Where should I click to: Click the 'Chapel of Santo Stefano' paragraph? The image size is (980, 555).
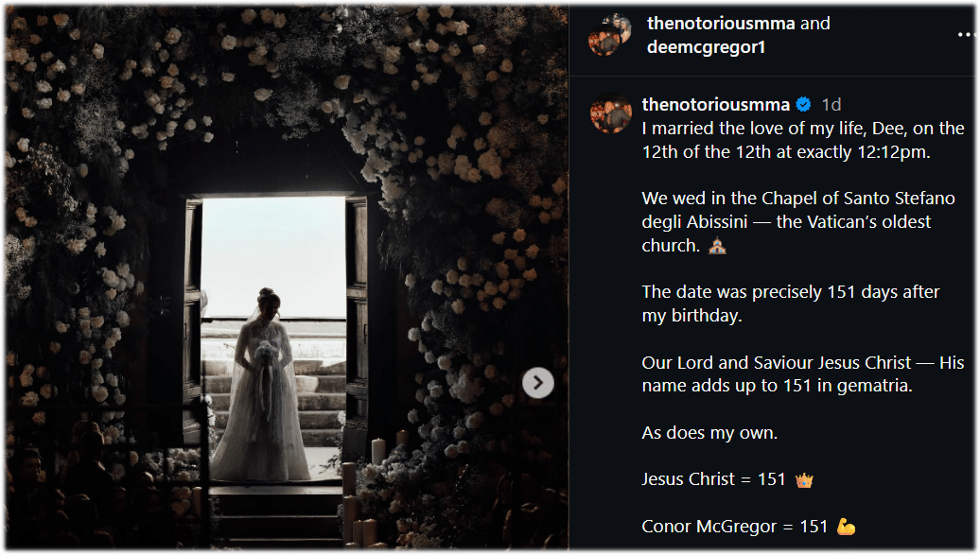(798, 222)
